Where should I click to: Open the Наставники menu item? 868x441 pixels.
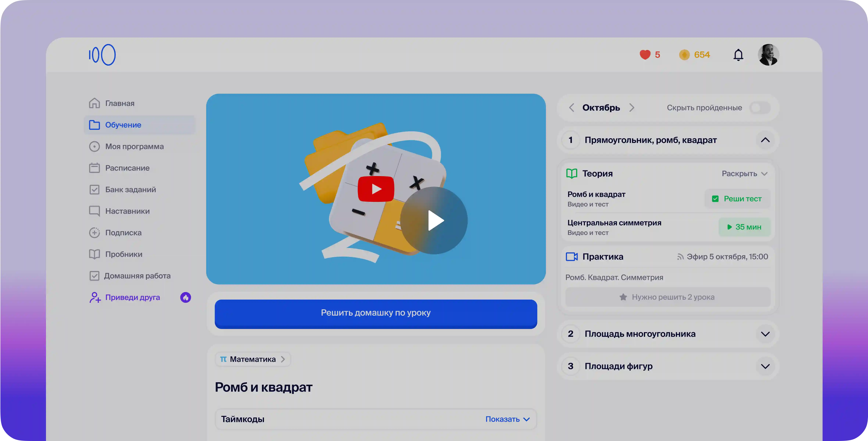[x=140, y=211]
